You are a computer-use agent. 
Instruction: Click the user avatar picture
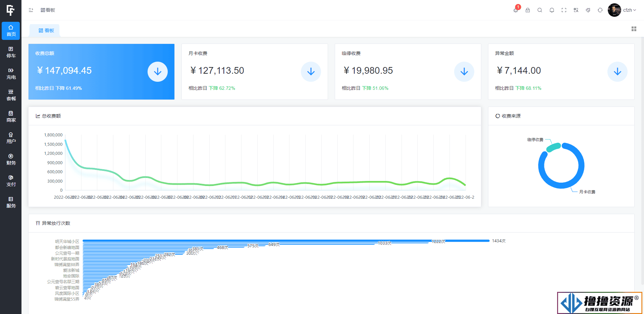pos(614,10)
